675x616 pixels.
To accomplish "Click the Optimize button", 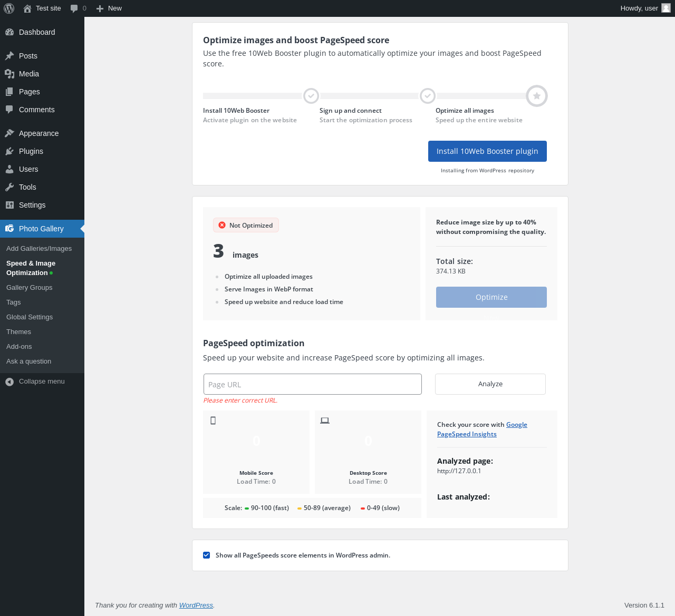I will [491, 297].
